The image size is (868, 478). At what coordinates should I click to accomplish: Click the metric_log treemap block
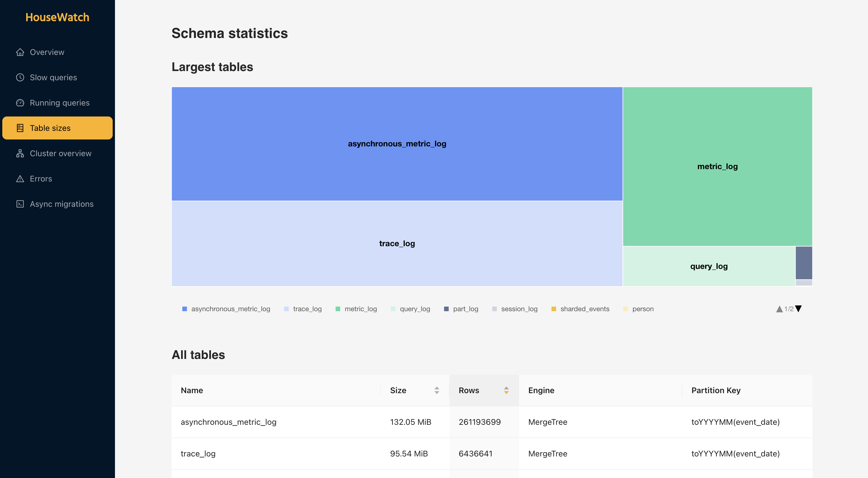tap(717, 167)
